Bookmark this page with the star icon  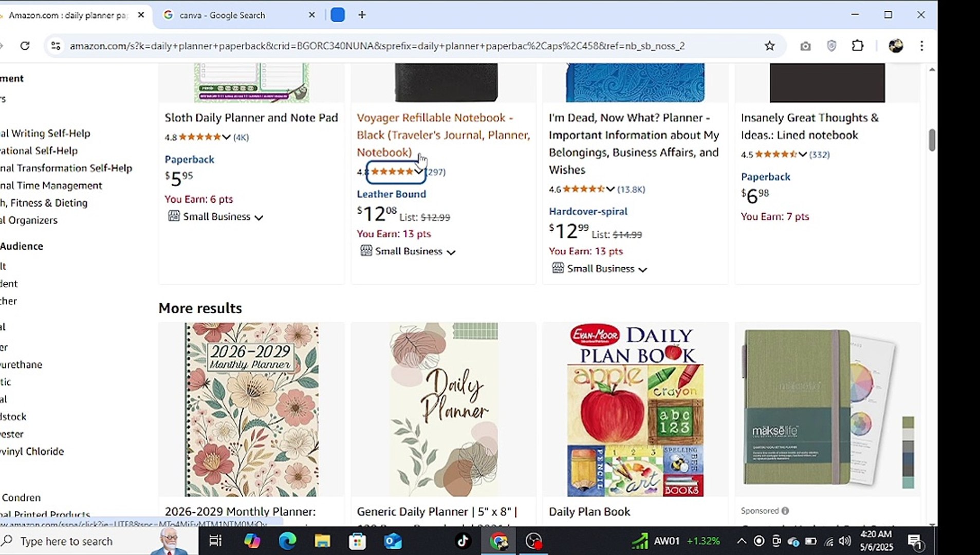coord(769,46)
